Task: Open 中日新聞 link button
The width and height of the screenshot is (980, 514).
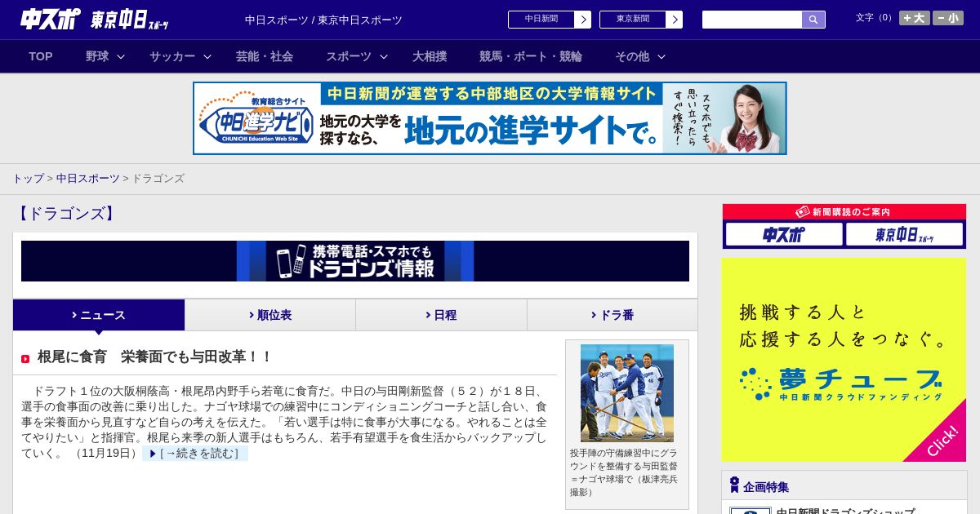Action: click(541, 20)
